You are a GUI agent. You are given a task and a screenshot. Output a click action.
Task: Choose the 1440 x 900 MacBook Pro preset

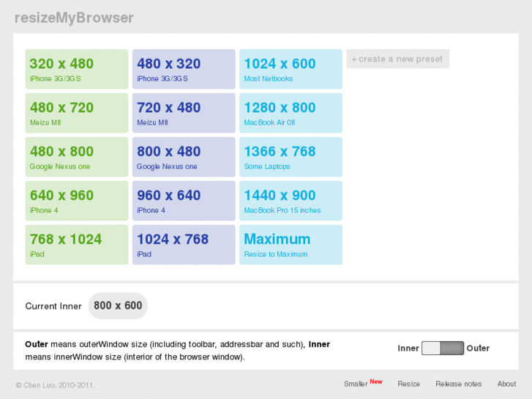291,201
